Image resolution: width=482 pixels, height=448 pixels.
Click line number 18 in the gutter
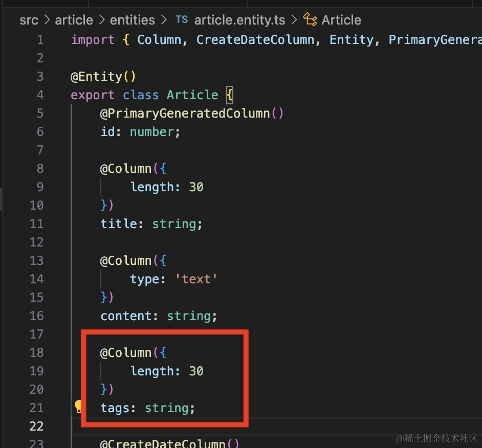click(36, 352)
